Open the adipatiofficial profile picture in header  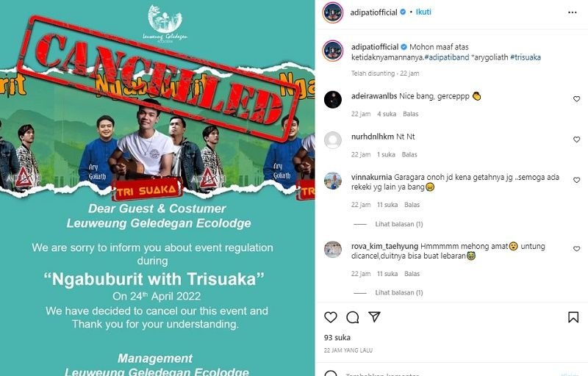pos(333,12)
